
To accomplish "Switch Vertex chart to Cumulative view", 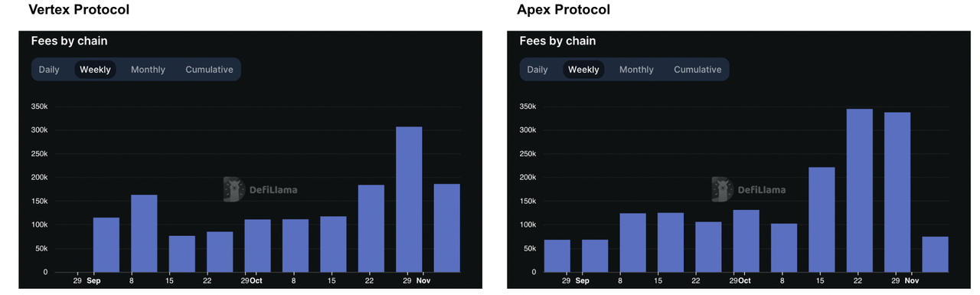I will point(209,70).
